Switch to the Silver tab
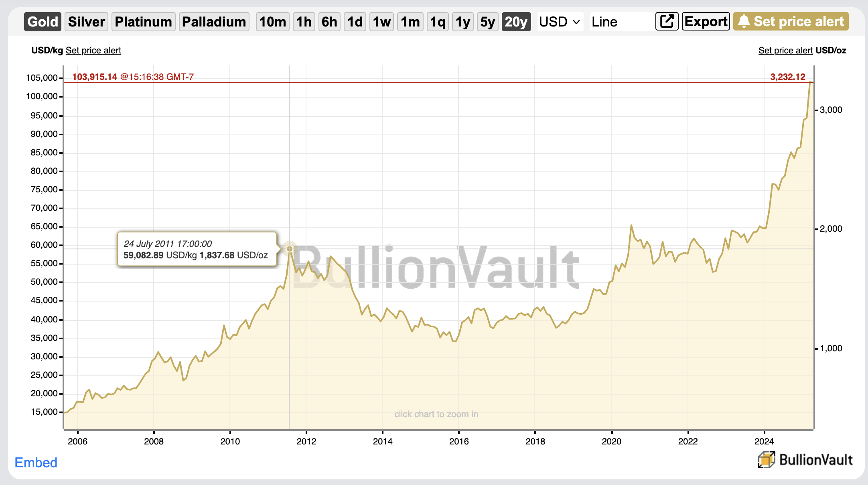The image size is (868, 485). click(x=86, y=22)
